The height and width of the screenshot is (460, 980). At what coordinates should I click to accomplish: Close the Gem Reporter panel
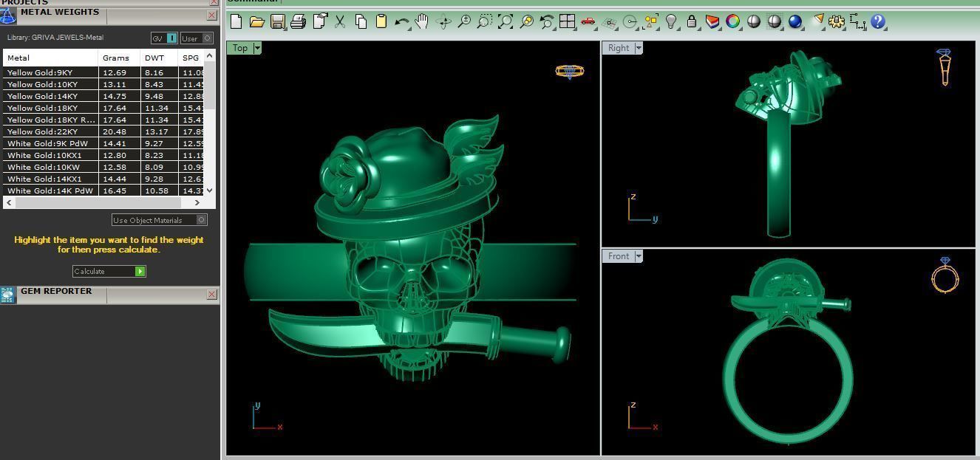click(211, 294)
